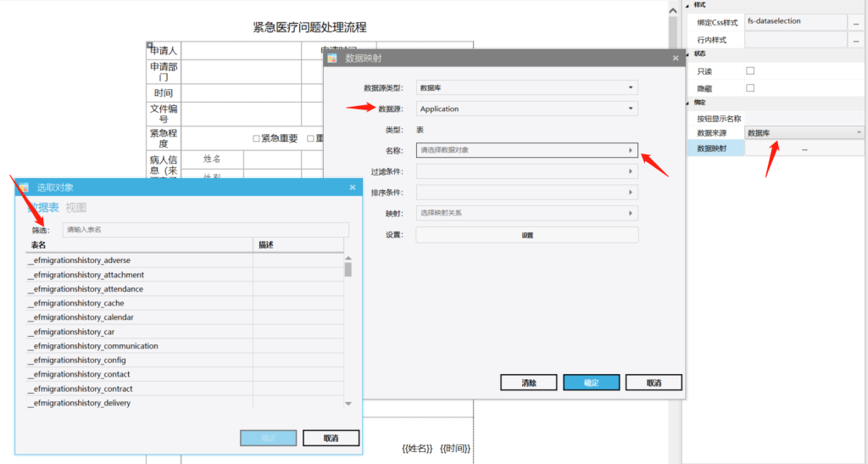Select row __efmigrationshistory_attachment

pyautogui.click(x=184, y=275)
